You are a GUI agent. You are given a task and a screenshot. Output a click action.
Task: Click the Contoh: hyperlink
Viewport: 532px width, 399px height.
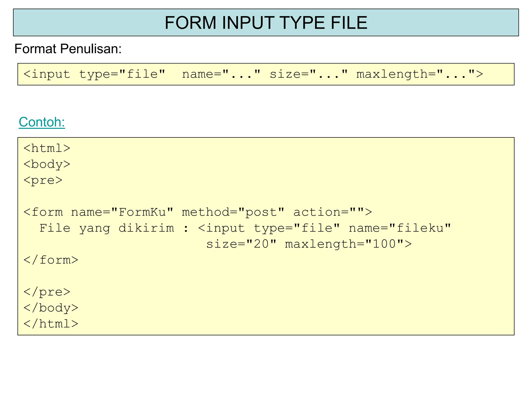click(x=42, y=122)
